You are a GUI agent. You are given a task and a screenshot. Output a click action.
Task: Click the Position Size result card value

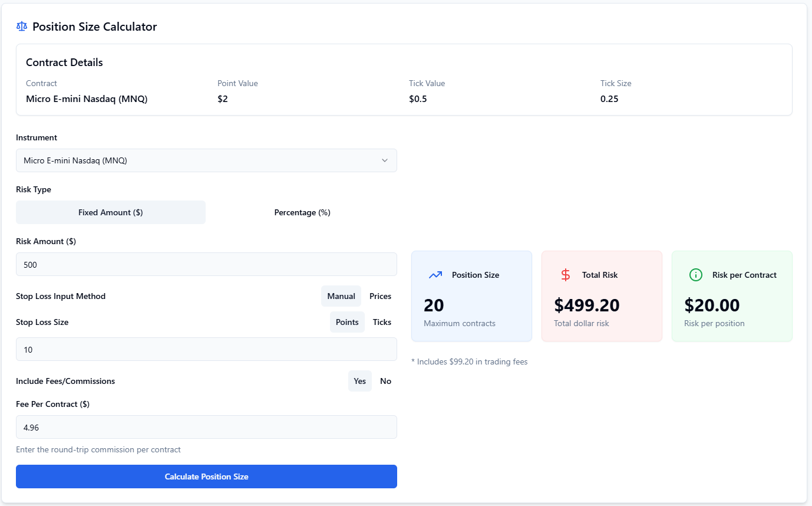pos(434,305)
